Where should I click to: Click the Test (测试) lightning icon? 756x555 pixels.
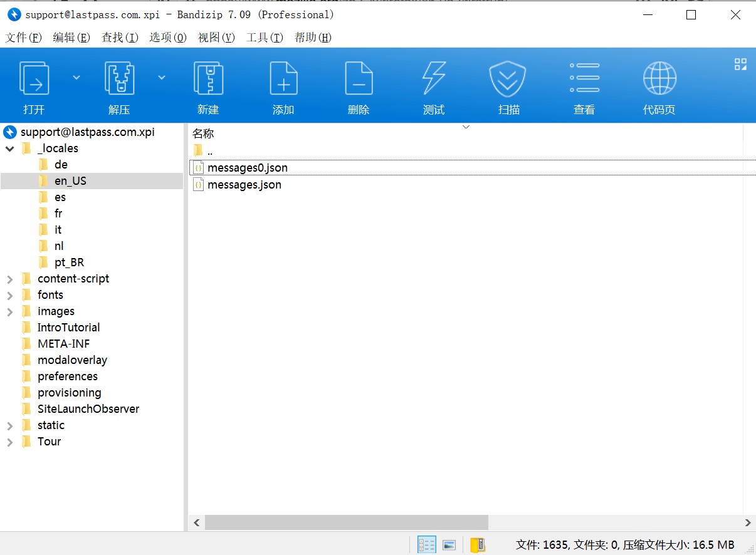pos(434,78)
